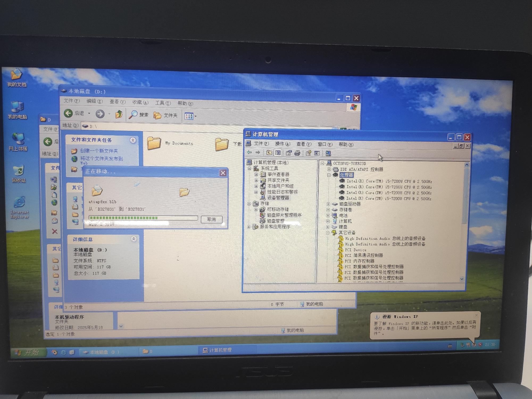Click scan for hardware changes toolbar icon

coord(328,153)
